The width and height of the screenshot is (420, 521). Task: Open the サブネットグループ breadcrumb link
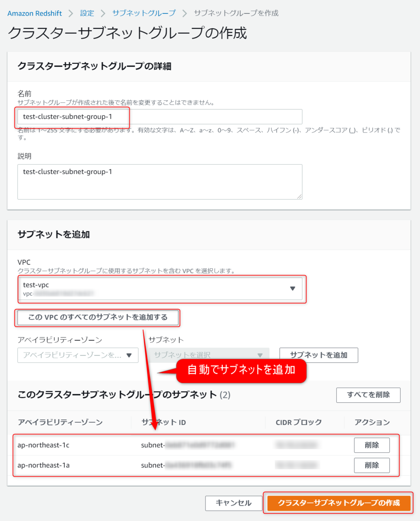click(144, 13)
